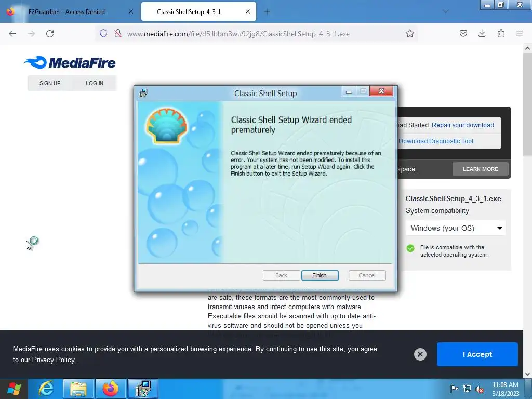
Task: Click the taskbar clock showing 11:08 AM
Action: point(506,389)
